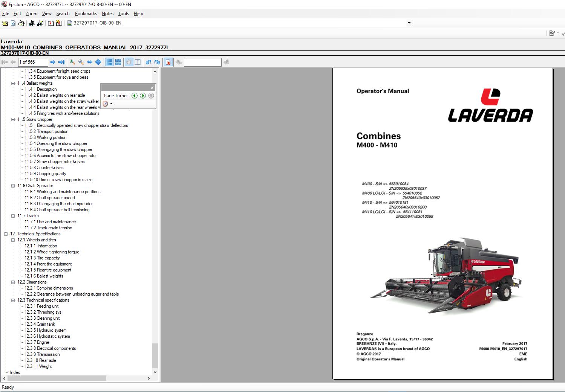Open Page Turner timer dropdown arrow

coord(111,104)
